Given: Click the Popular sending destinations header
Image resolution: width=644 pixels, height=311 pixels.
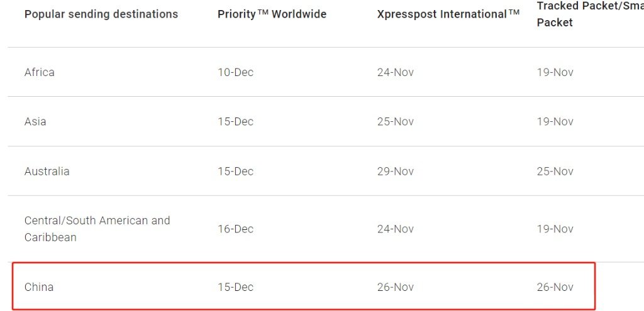Looking at the screenshot, I should coord(101,14).
